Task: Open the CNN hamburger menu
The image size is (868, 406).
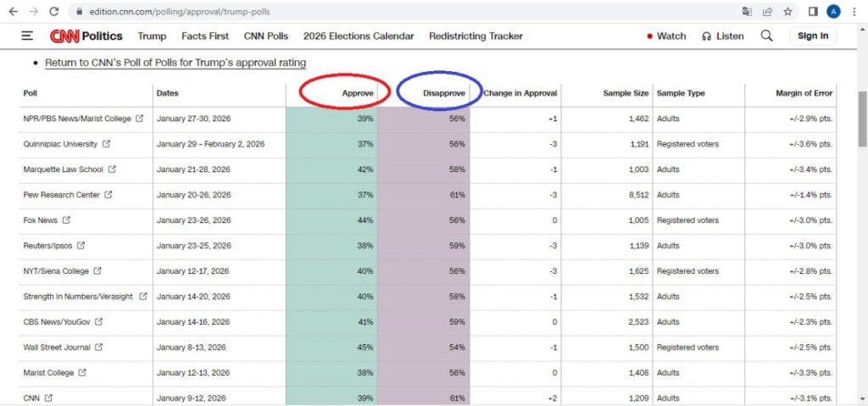Action: click(27, 36)
